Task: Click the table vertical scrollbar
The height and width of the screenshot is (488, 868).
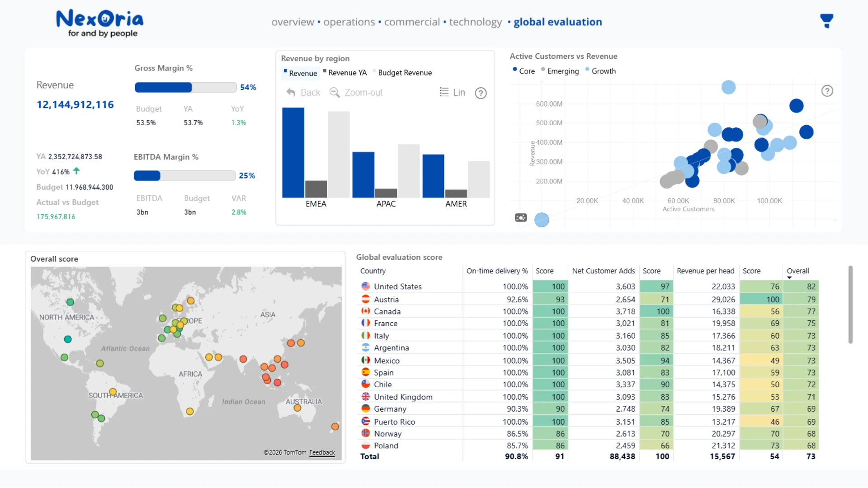Action: click(850, 305)
